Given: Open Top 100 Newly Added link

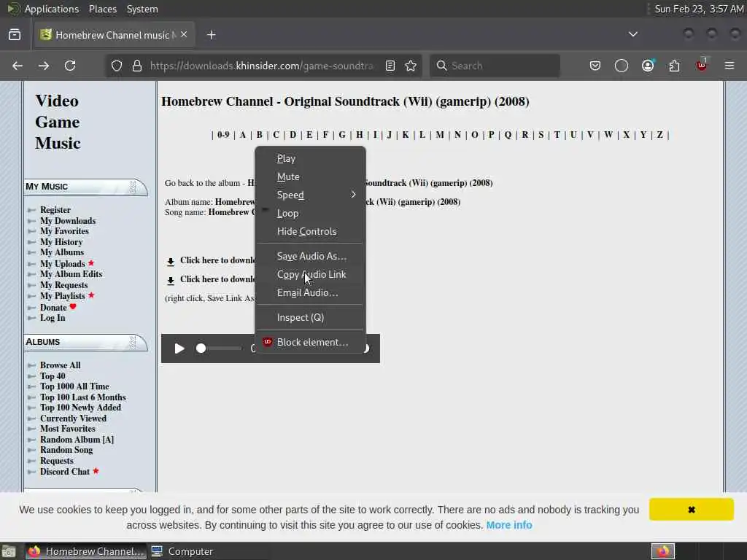Looking at the screenshot, I should [80, 407].
